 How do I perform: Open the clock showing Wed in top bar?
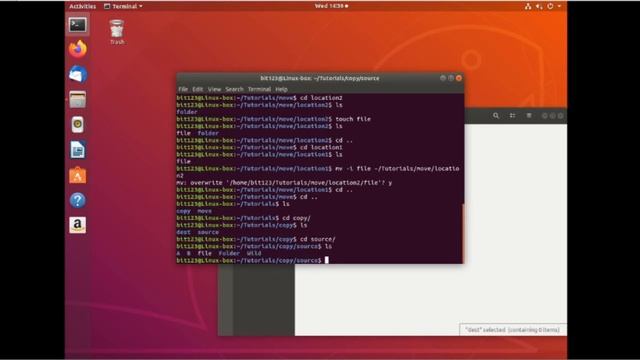pos(331,6)
